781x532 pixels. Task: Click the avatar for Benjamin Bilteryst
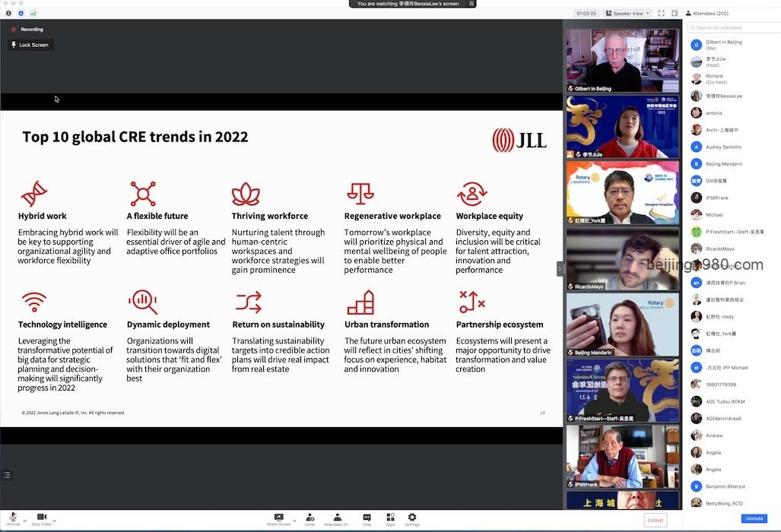coord(697,486)
